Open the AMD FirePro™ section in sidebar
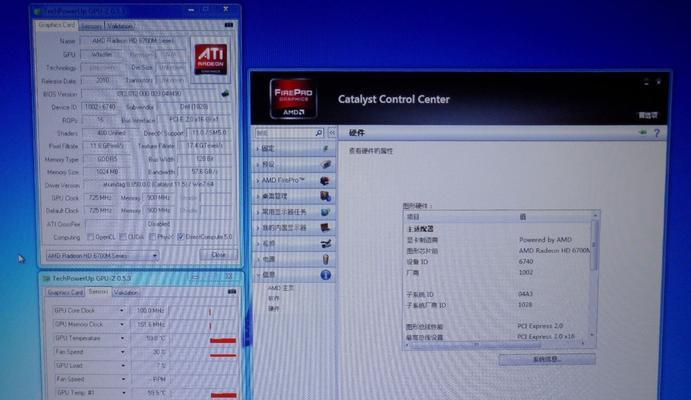Viewport: 691px width, 400px height. (293, 180)
